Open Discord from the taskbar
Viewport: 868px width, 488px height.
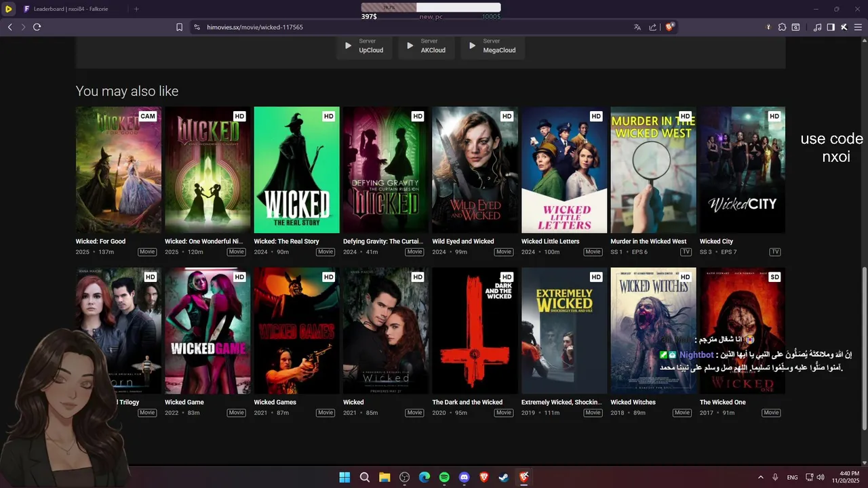click(x=464, y=477)
